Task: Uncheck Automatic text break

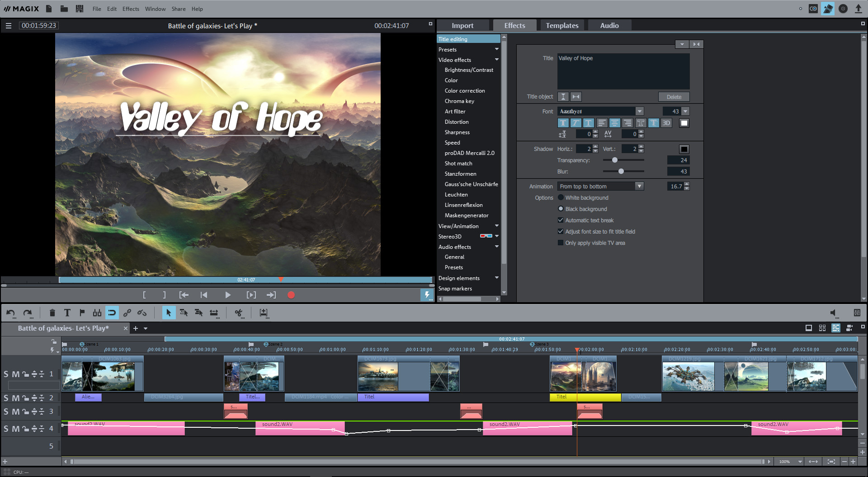Action: pyautogui.click(x=560, y=220)
